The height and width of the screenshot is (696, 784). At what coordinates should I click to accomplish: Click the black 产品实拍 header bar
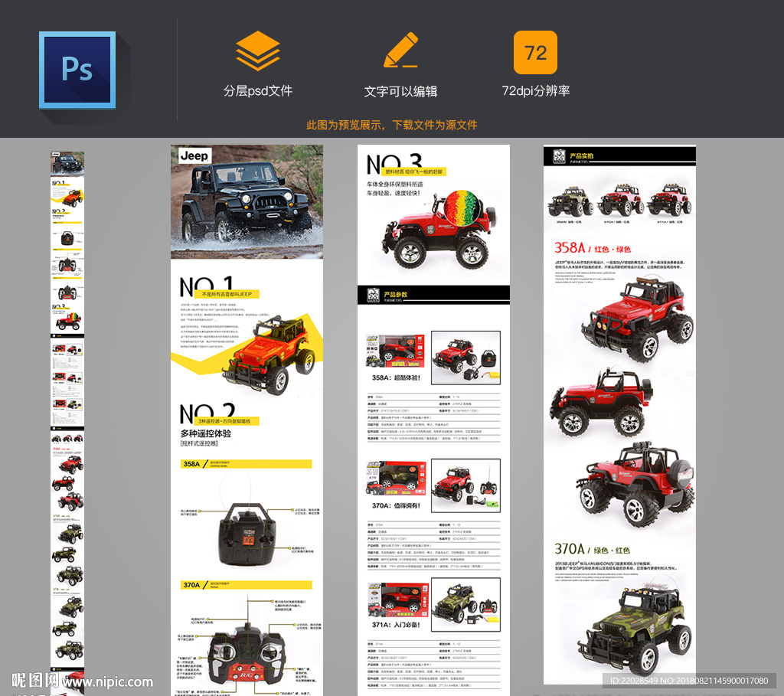[x=619, y=156]
